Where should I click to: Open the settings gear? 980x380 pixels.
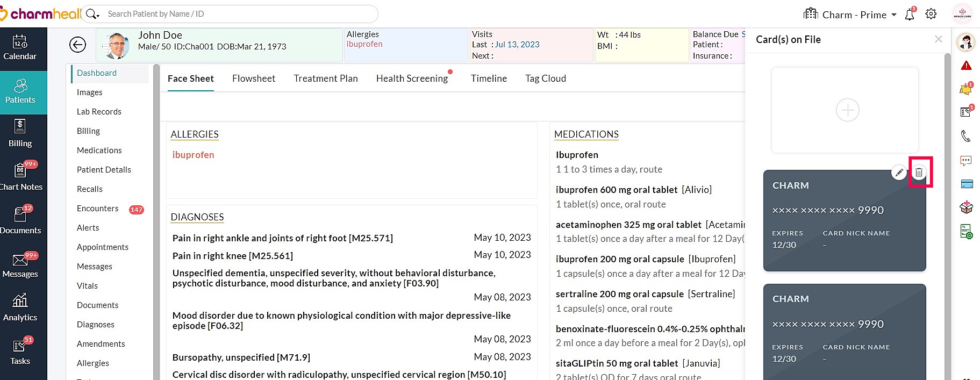pos(931,15)
